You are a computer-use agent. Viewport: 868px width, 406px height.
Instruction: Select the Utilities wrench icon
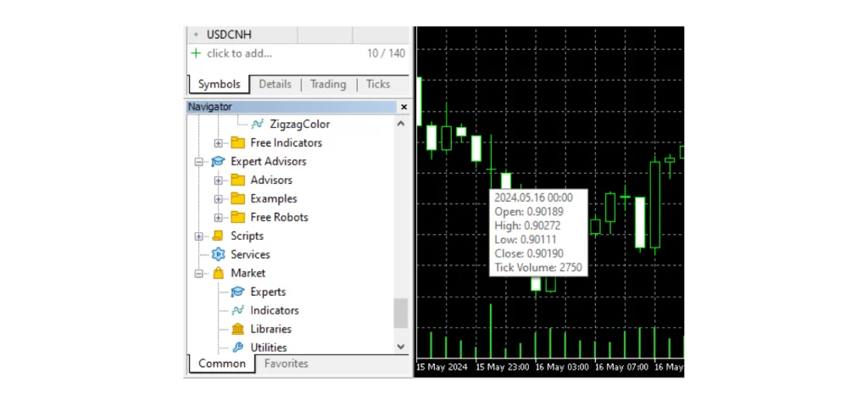237,348
